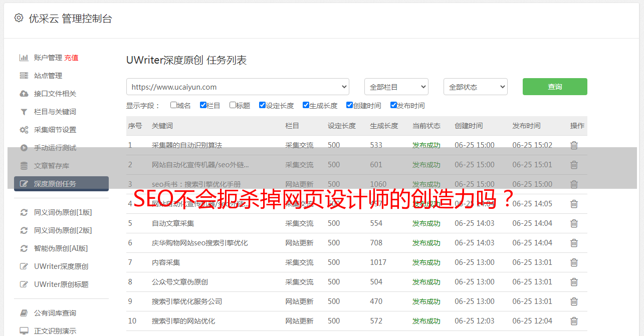Click the red 充值 link

tap(71, 58)
